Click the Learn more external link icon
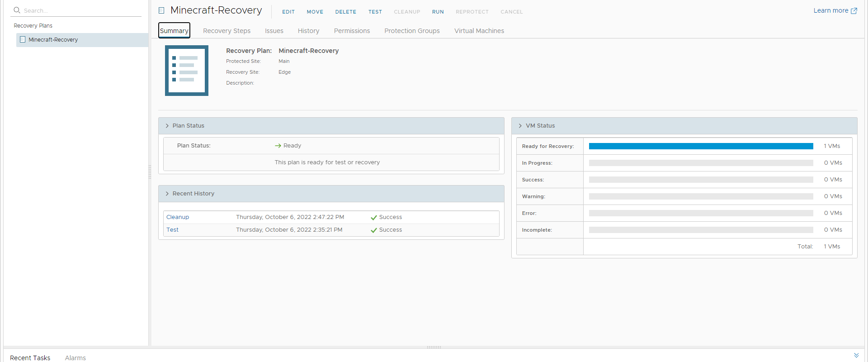 click(x=854, y=11)
